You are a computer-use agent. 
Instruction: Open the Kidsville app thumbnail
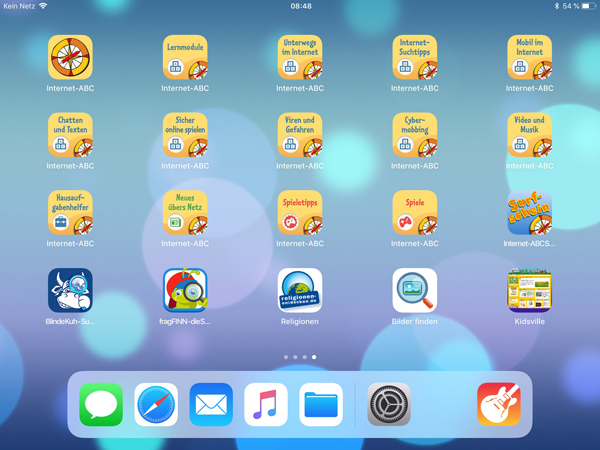pos(529,291)
